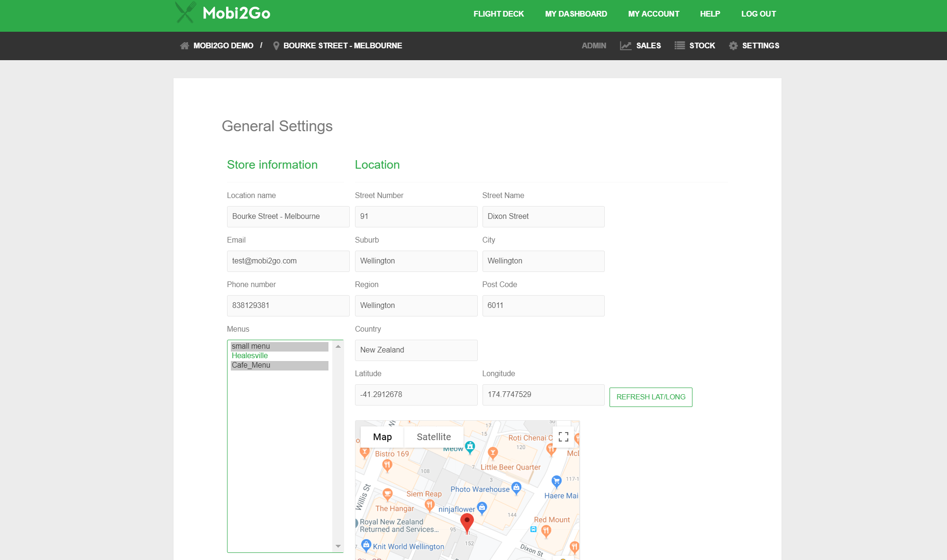Click the Street Name input field

point(543,217)
